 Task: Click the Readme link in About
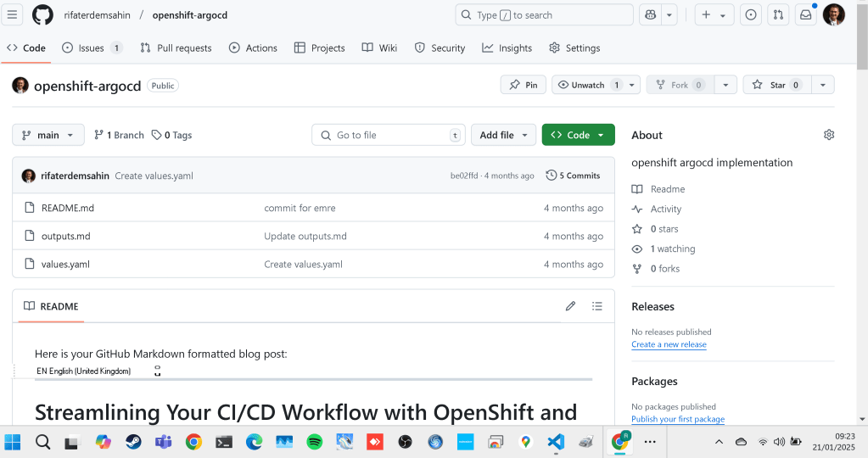668,189
